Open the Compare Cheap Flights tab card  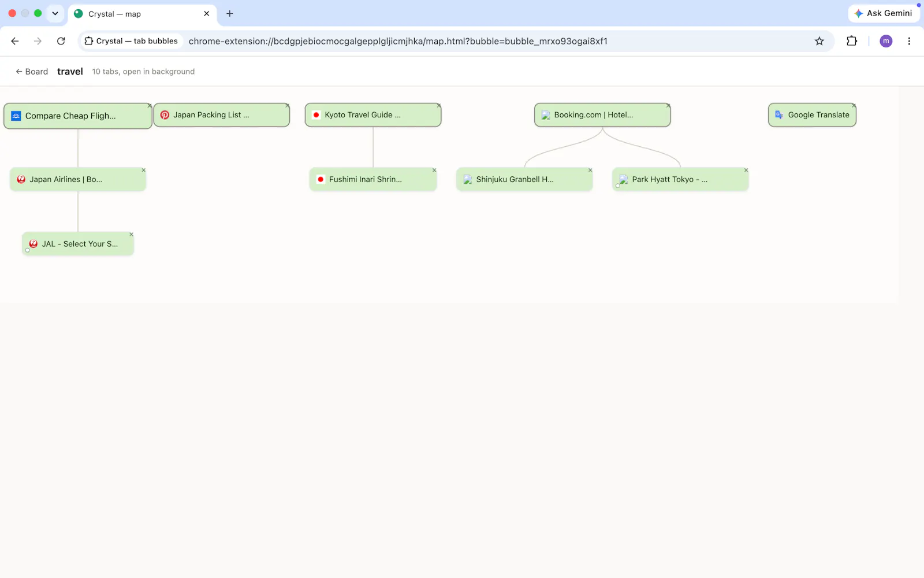(78, 116)
